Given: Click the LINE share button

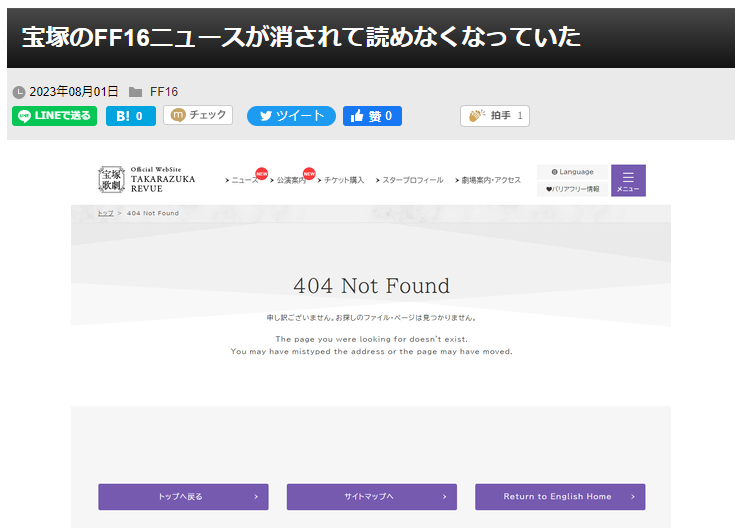Looking at the screenshot, I should [x=54, y=116].
